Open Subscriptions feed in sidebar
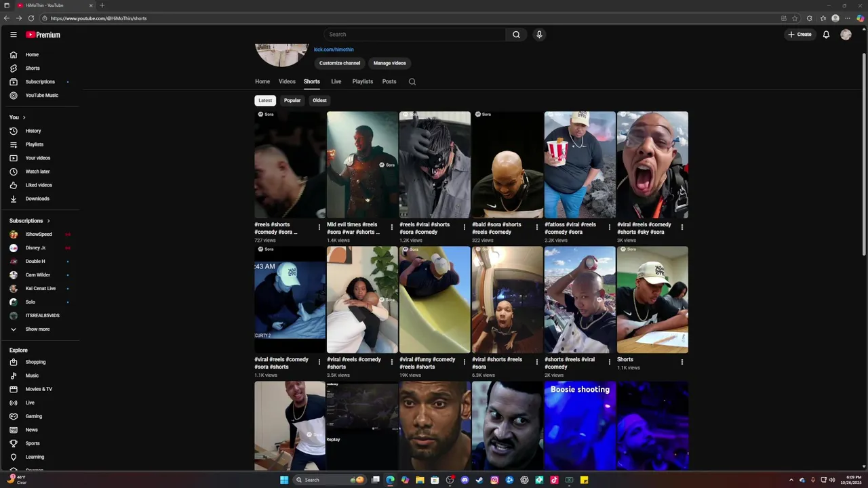This screenshot has height=488, width=868. [x=39, y=82]
